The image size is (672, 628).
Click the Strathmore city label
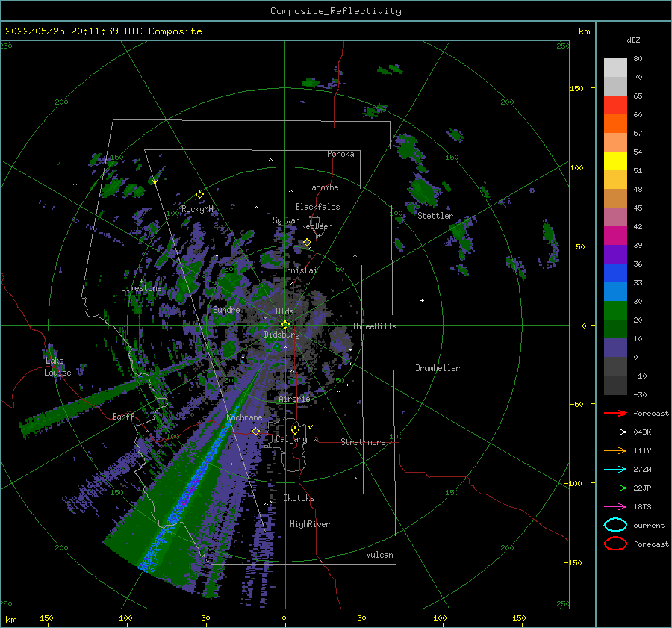(363, 442)
